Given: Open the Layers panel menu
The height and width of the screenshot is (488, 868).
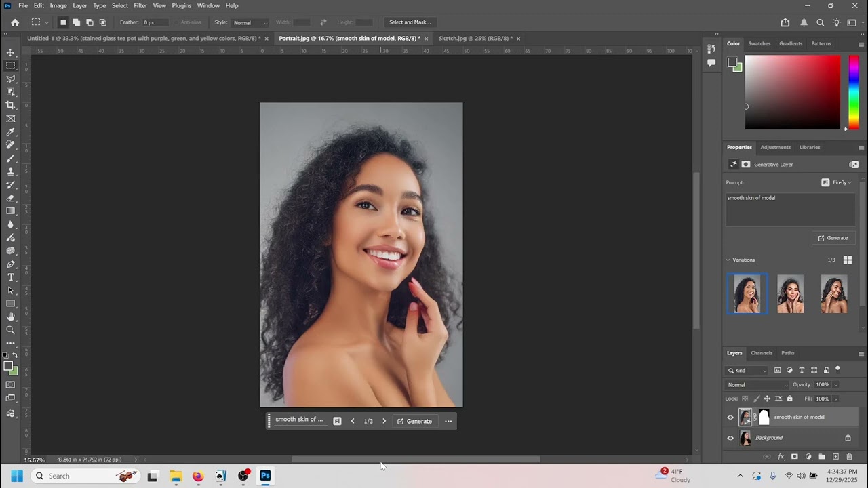Looking at the screenshot, I should 862,353.
